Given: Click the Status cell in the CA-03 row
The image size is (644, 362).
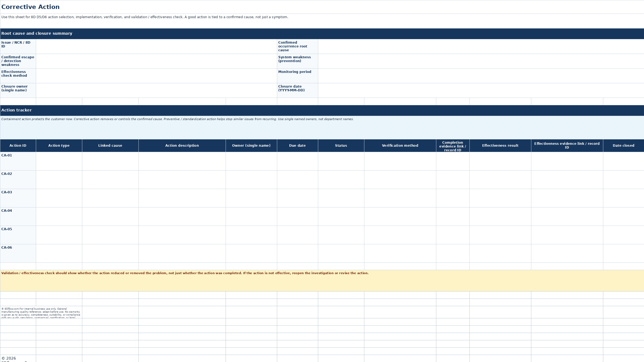Looking at the screenshot, I should pos(341,198).
